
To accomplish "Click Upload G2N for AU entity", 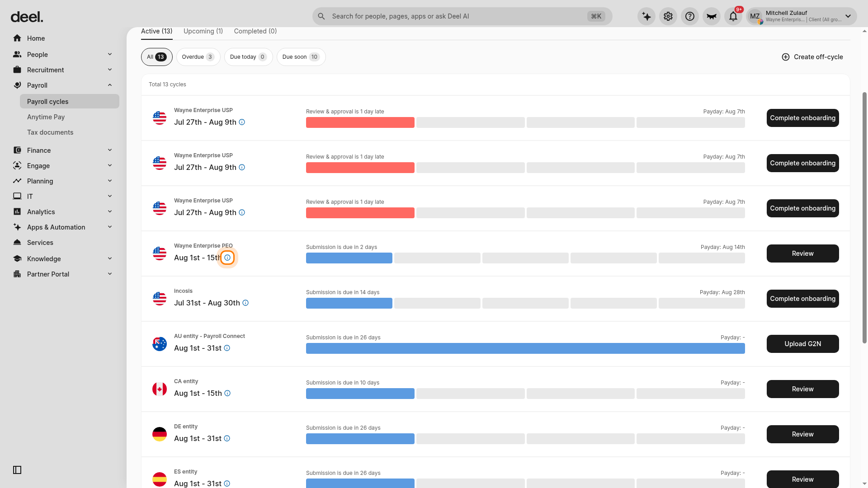I will pos(803,344).
